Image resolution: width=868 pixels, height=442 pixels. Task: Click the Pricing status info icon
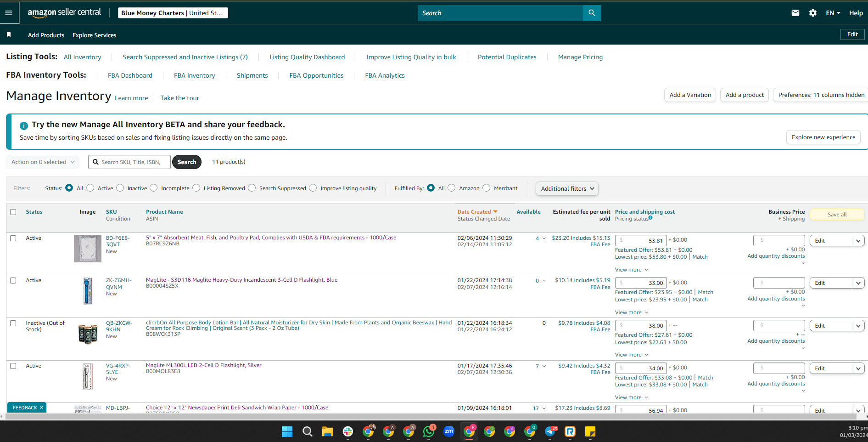[650, 218]
